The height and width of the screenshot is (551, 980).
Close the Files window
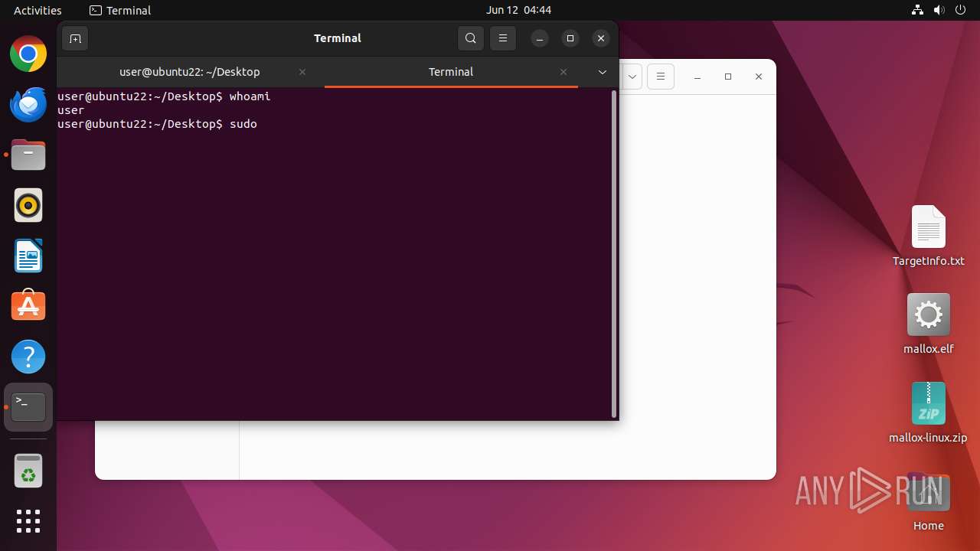[759, 77]
